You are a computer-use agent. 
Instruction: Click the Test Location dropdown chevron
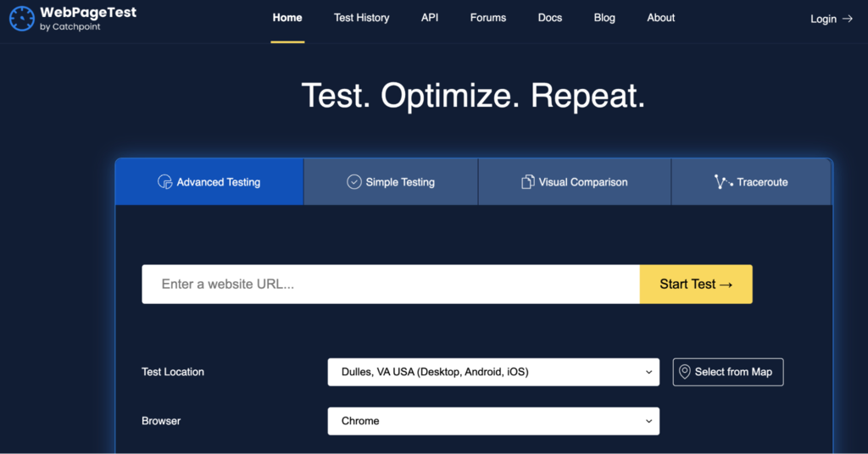click(648, 372)
